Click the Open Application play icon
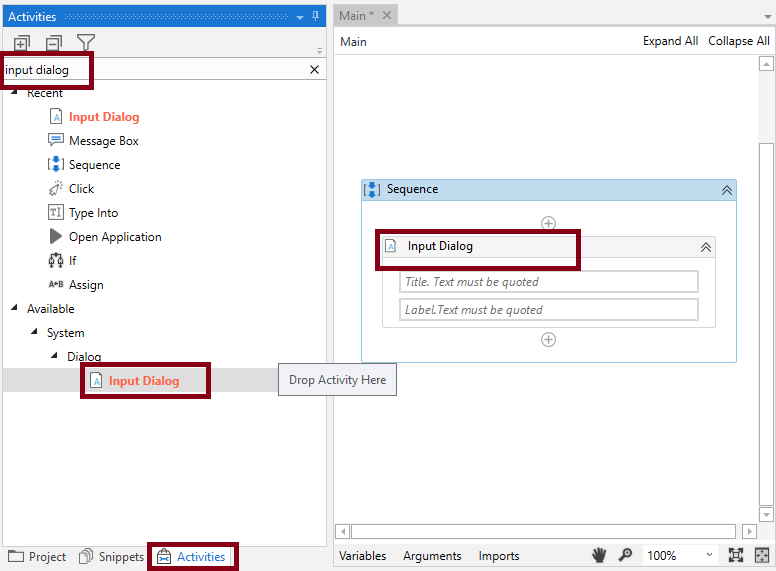Screen dimensions: 776x571 (x=55, y=237)
